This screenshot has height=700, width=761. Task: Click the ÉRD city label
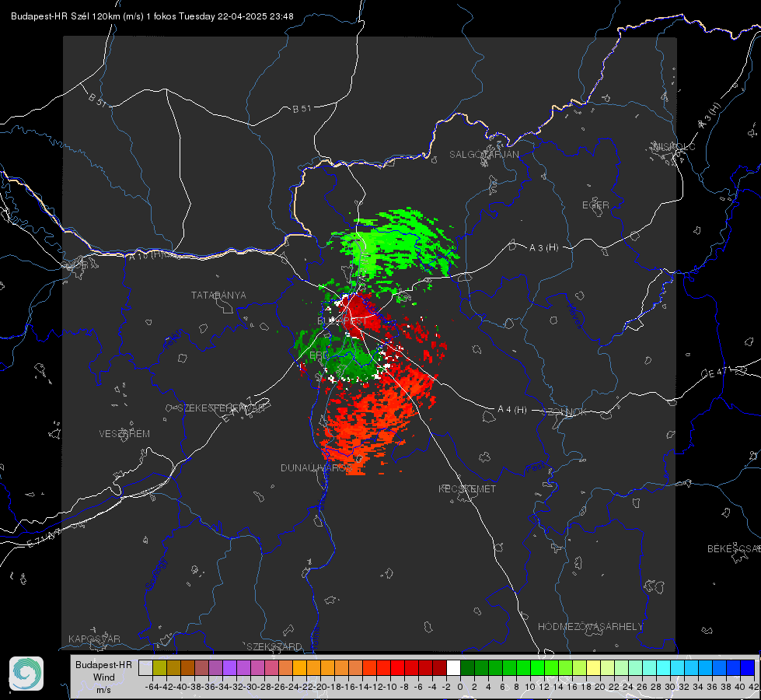[x=319, y=355]
